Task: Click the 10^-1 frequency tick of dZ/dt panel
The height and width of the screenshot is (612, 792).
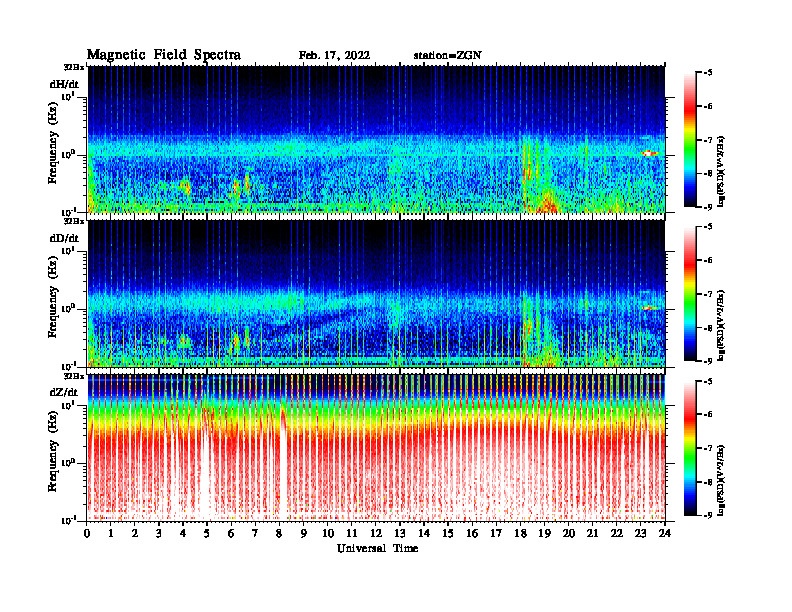Action: (x=67, y=520)
